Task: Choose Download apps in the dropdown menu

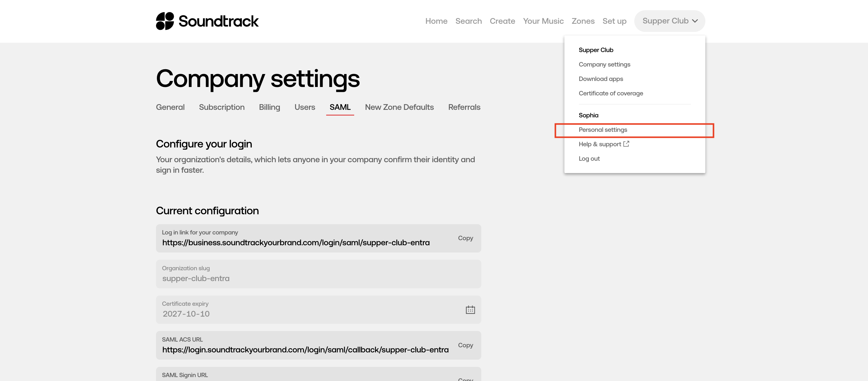Action: pos(601,79)
